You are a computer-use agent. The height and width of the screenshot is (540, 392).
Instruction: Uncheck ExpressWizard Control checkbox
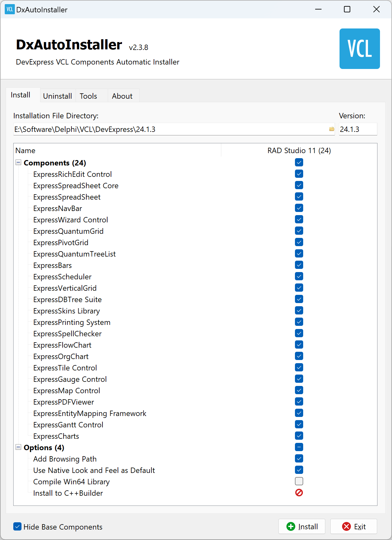299,219
